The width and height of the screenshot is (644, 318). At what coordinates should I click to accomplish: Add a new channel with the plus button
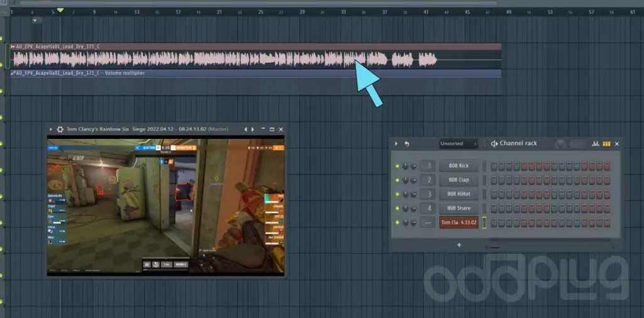pyautogui.click(x=459, y=245)
